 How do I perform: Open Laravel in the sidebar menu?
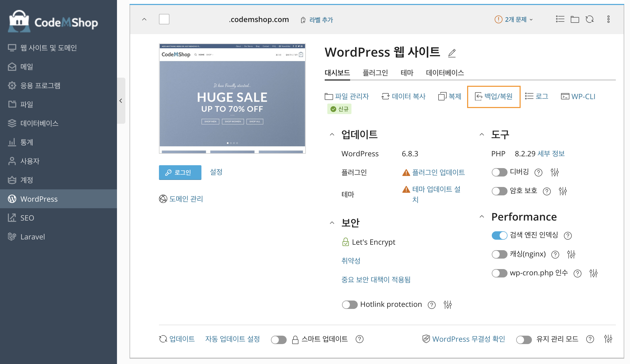(33, 237)
